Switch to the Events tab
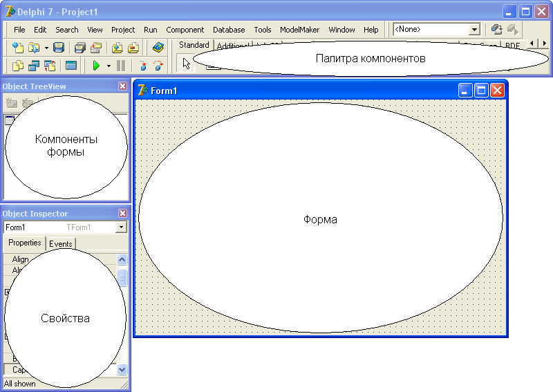The image size is (553, 392). [x=60, y=244]
